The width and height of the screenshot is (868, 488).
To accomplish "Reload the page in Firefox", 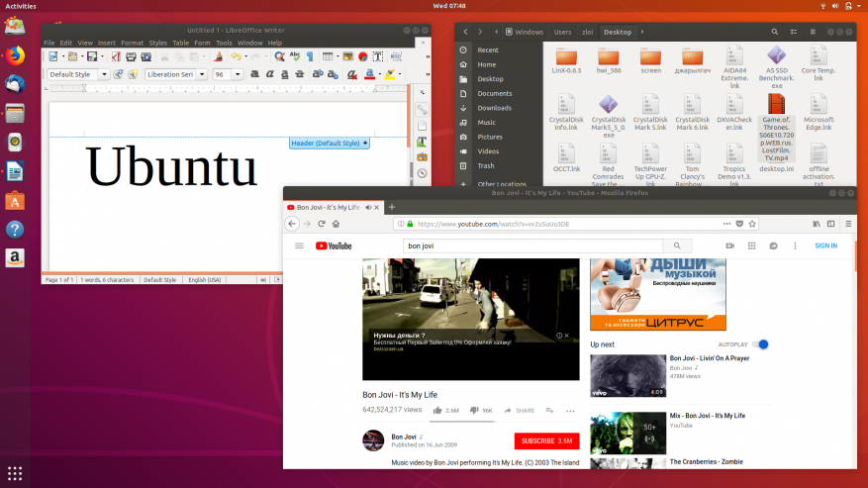I will pyautogui.click(x=322, y=224).
